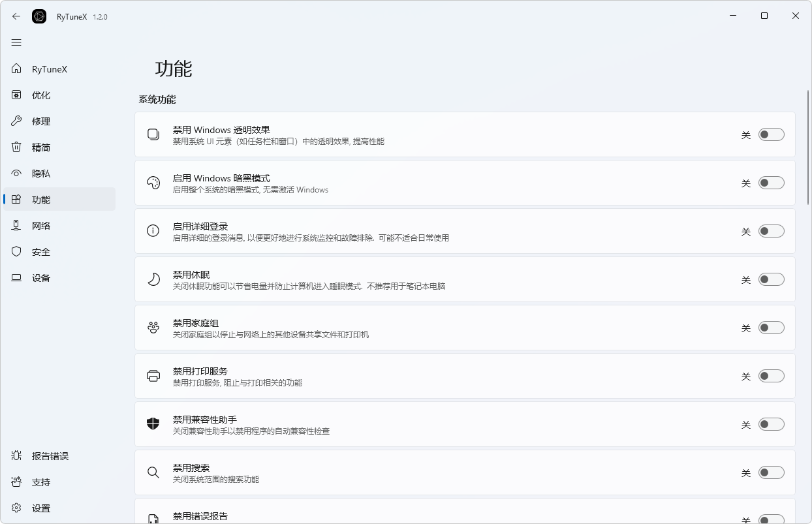Click the people icon beside 禁用家庭组

point(153,328)
